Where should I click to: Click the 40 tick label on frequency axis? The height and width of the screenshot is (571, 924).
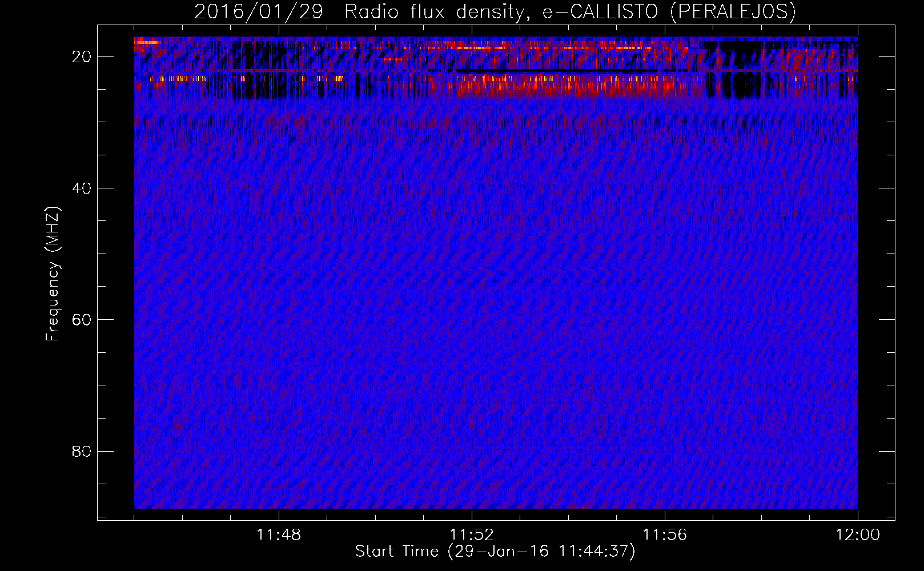tap(82, 188)
